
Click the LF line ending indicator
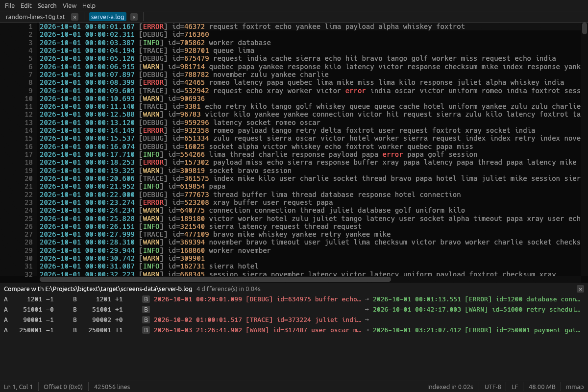(514, 387)
